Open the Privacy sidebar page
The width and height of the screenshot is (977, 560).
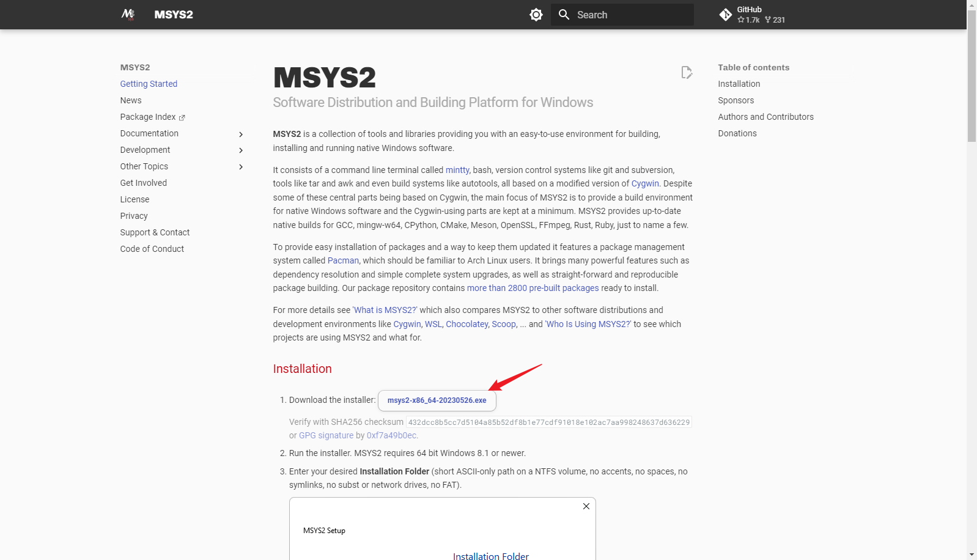[x=134, y=216]
